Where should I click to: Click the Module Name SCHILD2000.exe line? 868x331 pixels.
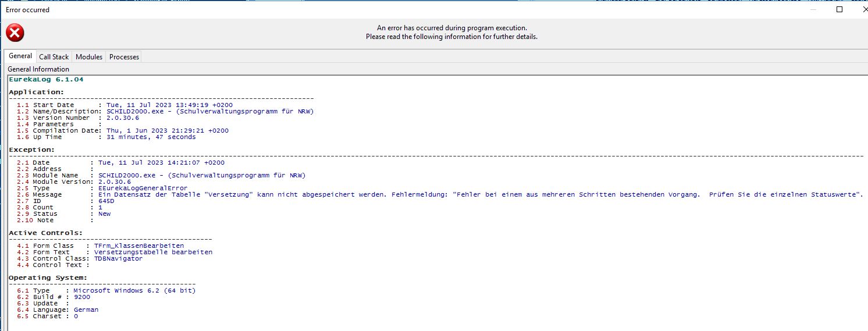(161, 175)
